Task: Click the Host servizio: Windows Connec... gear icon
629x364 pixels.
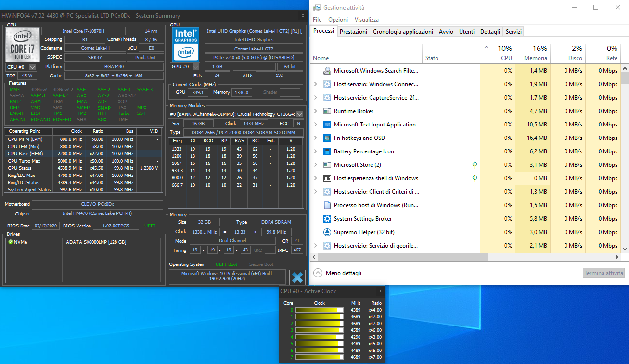Action: coord(327,84)
